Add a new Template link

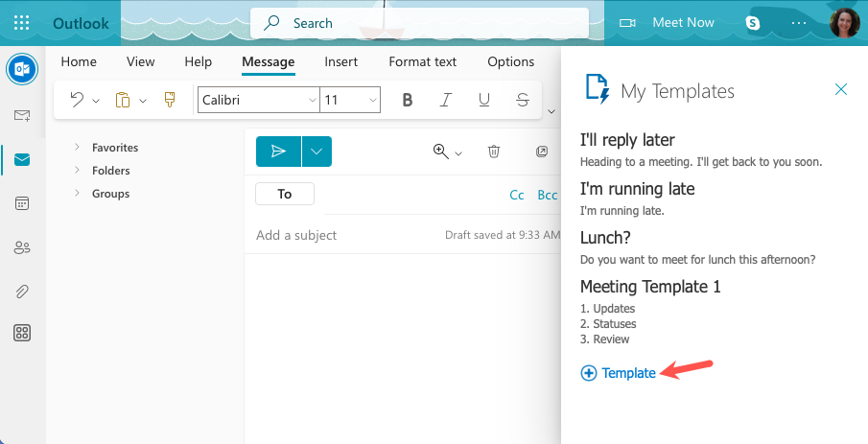click(x=619, y=373)
